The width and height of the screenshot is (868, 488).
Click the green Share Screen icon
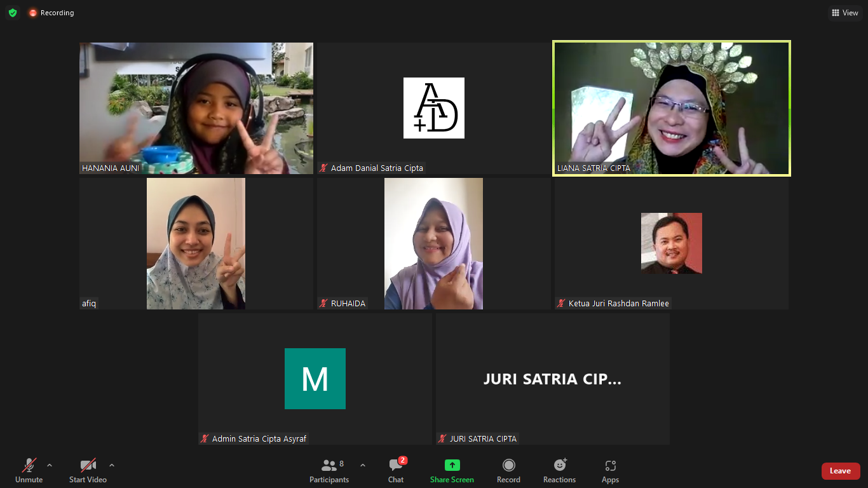[x=452, y=465]
